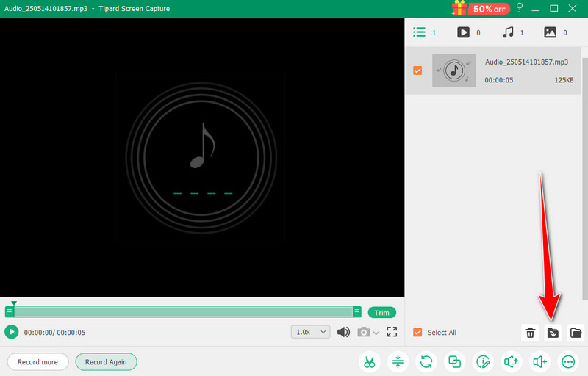Click the recordings list vertical scrollbar

tap(584, 179)
